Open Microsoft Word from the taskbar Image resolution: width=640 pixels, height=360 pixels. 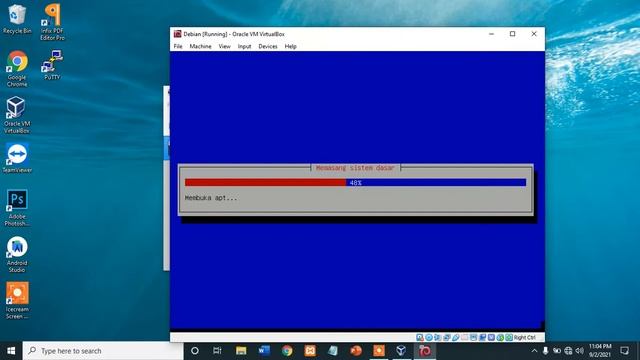[x=264, y=351]
